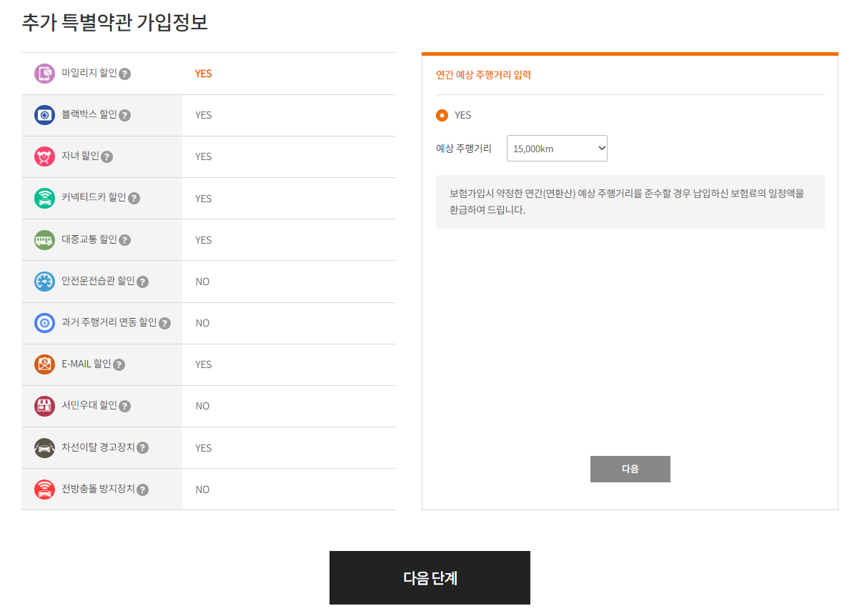857x616 pixels.
Task: Select the 마일리지 할인 row label
Action: point(89,73)
